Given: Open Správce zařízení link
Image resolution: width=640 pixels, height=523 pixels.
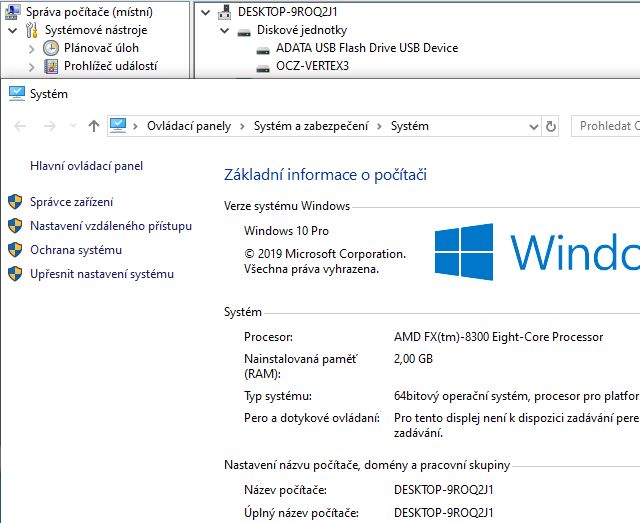Looking at the screenshot, I should tap(71, 202).
